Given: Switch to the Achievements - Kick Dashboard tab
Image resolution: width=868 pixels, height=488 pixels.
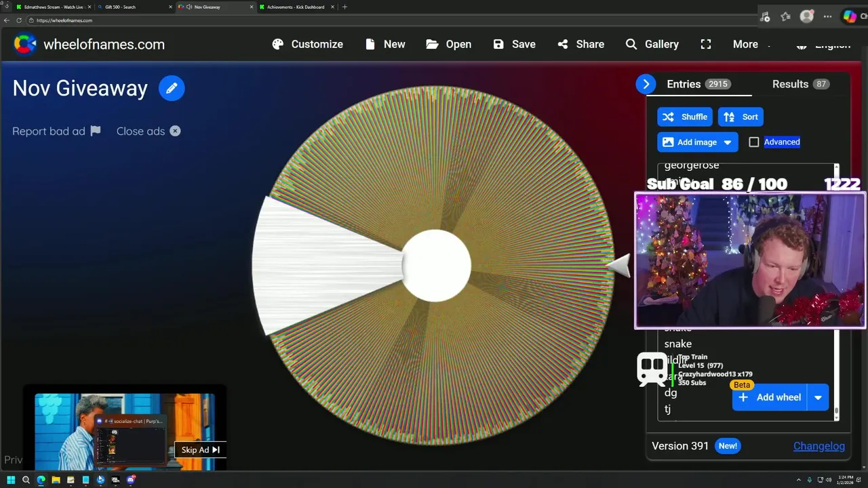Looking at the screenshot, I should point(296,7).
